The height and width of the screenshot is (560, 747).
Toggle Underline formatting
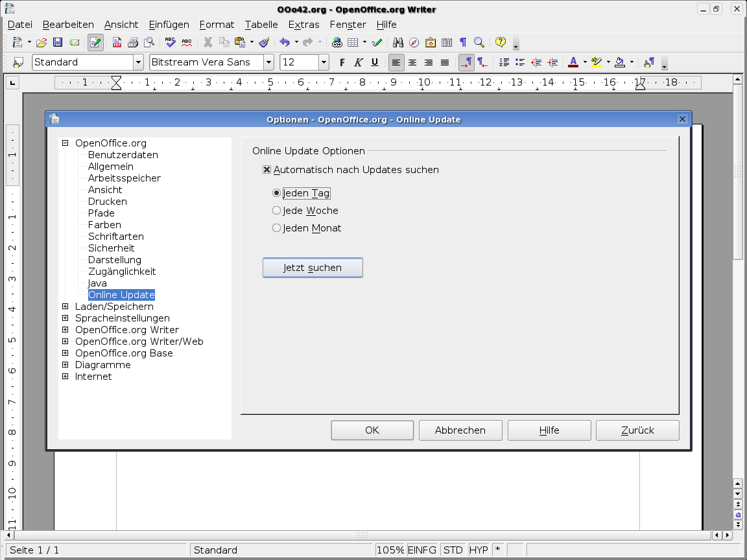[x=374, y=62]
